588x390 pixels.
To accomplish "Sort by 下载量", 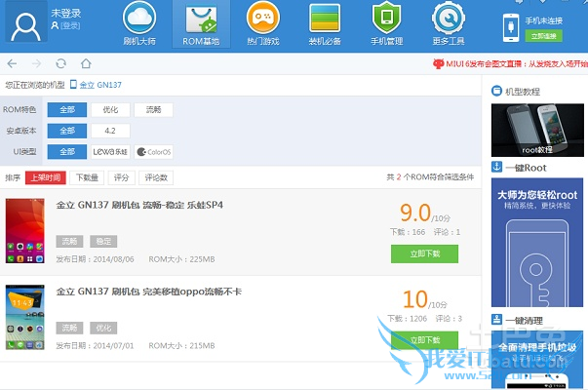I will pos(87,177).
